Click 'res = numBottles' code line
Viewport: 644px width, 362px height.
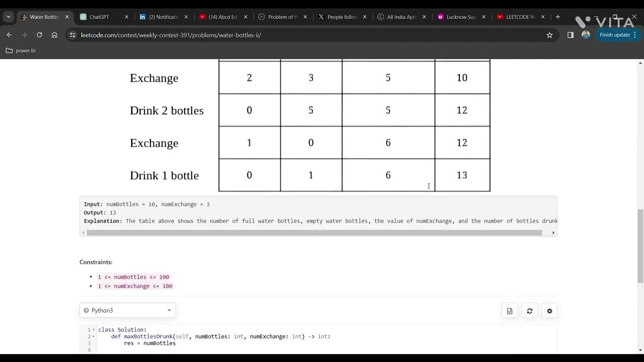(x=150, y=343)
